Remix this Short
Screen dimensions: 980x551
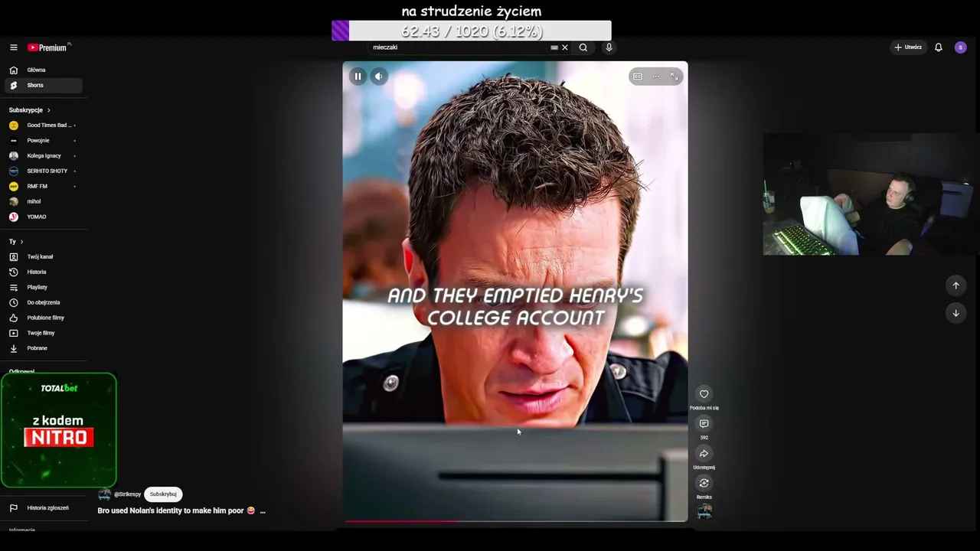[704, 483]
